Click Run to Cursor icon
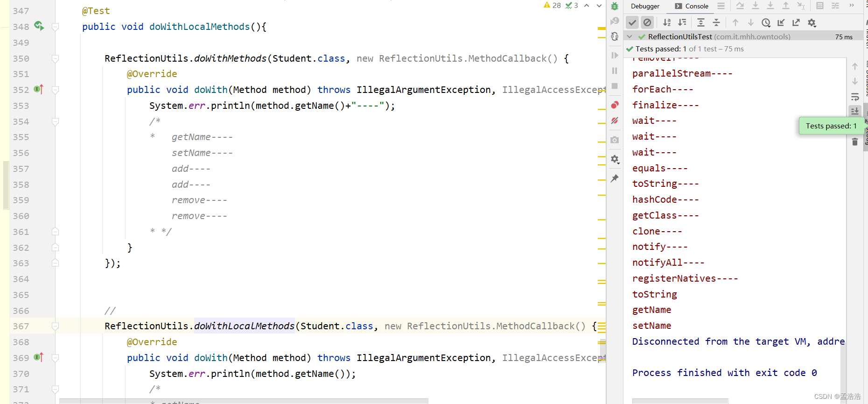The width and height of the screenshot is (868, 404). tap(801, 6)
